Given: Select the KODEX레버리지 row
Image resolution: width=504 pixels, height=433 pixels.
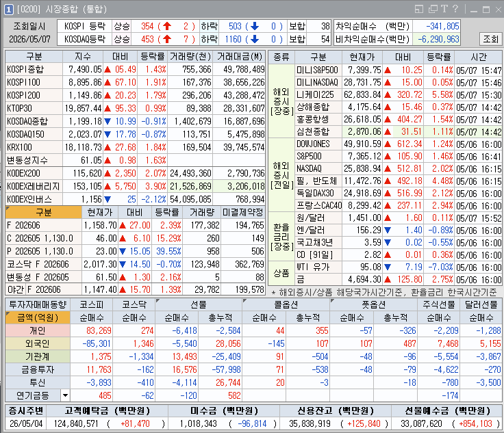Looking at the screenshot, I should click(136, 186).
